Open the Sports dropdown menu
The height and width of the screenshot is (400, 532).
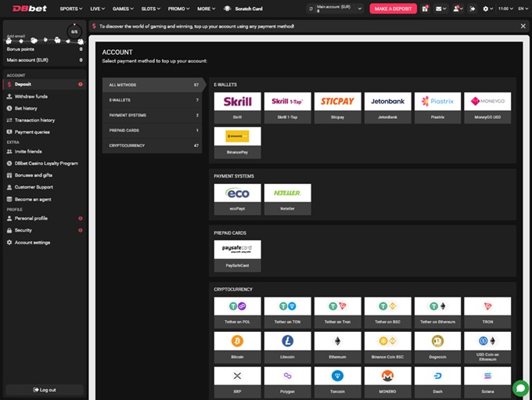click(x=71, y=9)
